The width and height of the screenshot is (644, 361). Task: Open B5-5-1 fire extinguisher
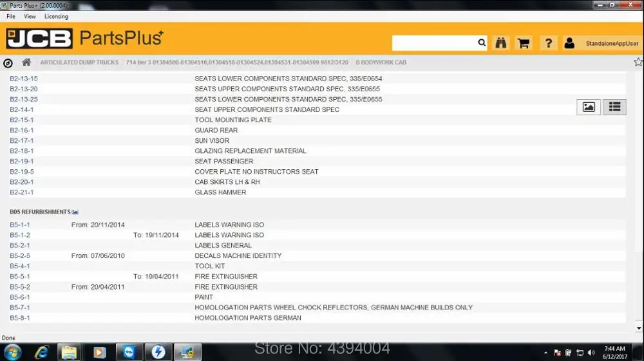pos(20,277)
